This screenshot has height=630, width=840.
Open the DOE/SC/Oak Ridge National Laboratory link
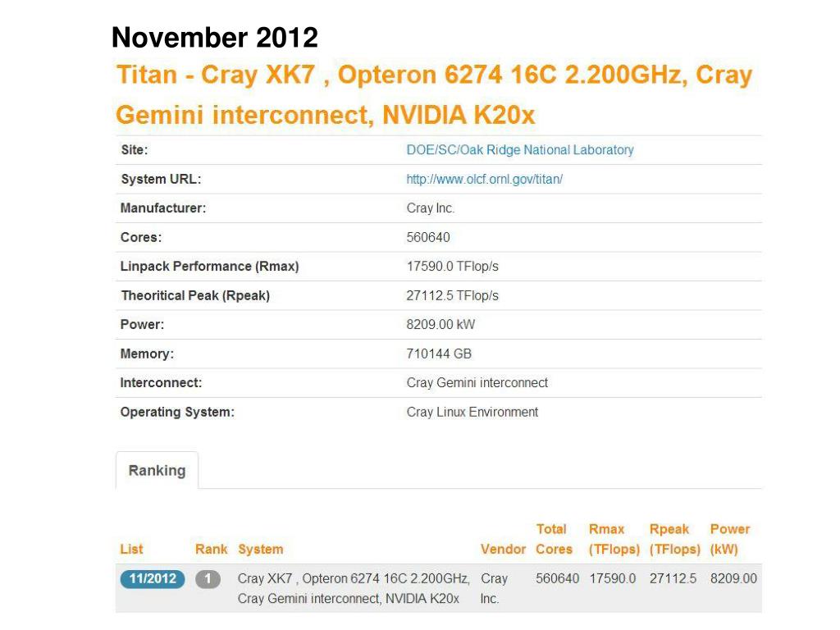[x=519, y=150]
